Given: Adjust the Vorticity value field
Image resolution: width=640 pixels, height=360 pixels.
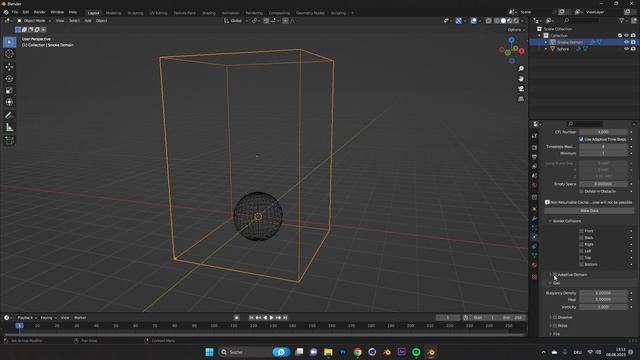Looking at the screenshot, I should tap(603, 307).
